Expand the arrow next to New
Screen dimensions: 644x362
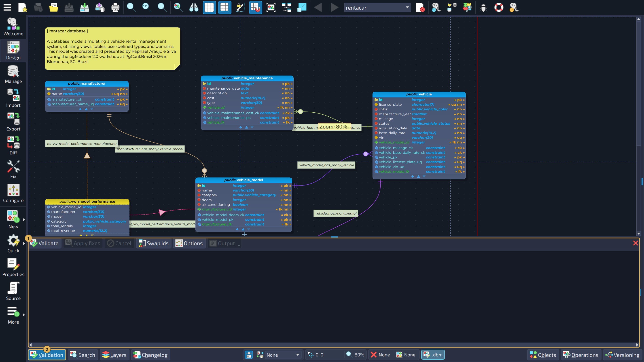click(x=24, y=220)
